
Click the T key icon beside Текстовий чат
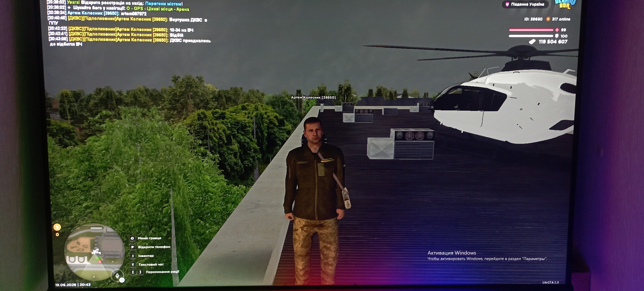point(133,264)
